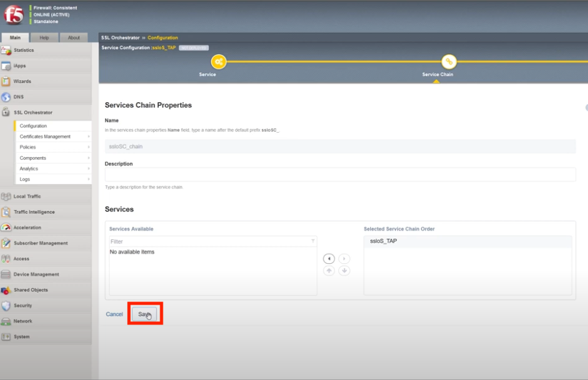Switch to the About tab
This screenshot has width=588, height=380.
74,38
